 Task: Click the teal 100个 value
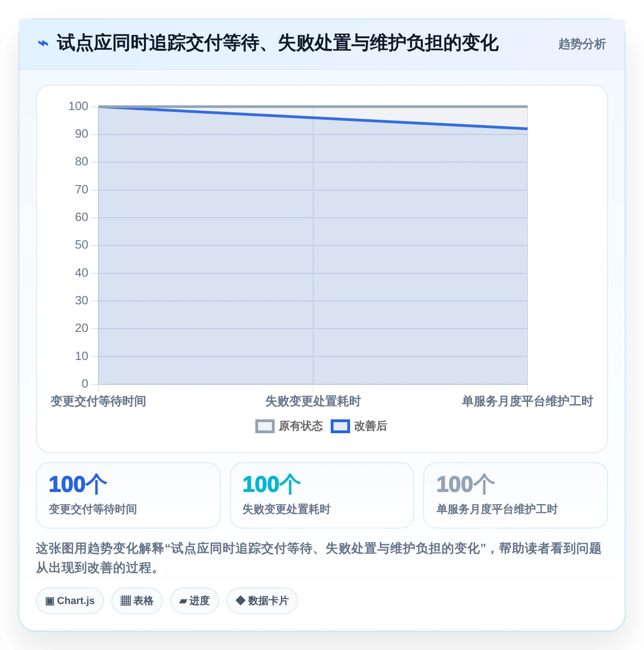[x=271, y=484]
